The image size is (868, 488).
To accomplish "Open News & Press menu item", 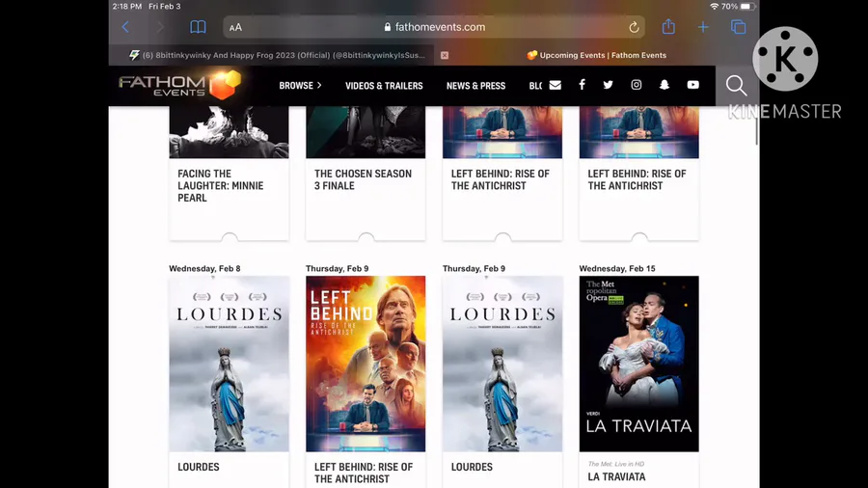I will [x=475, y=86].
